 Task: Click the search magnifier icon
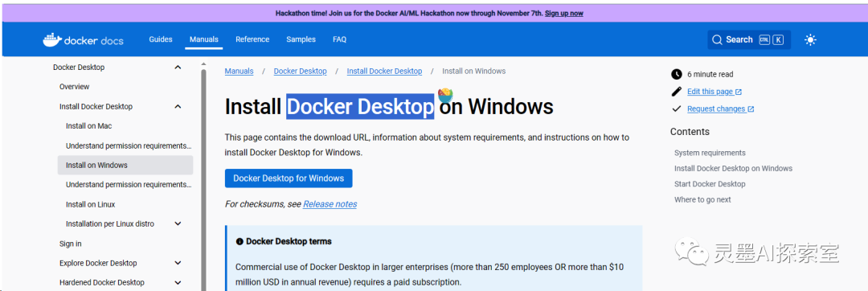(x=717, y=40)
